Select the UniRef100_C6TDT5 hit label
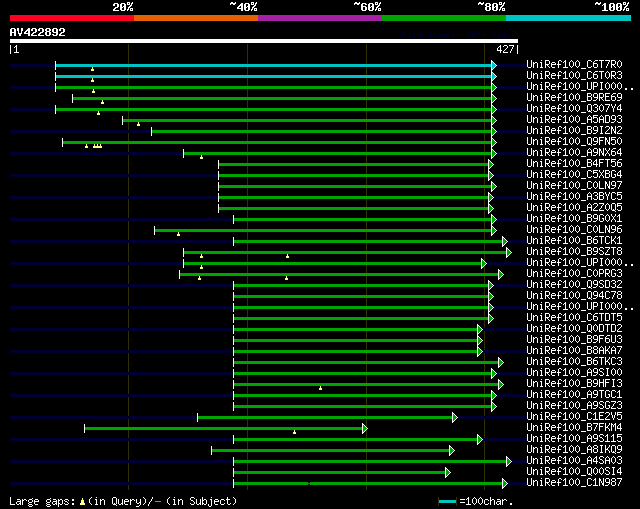 pyautogui.click(x=574, y=318)
